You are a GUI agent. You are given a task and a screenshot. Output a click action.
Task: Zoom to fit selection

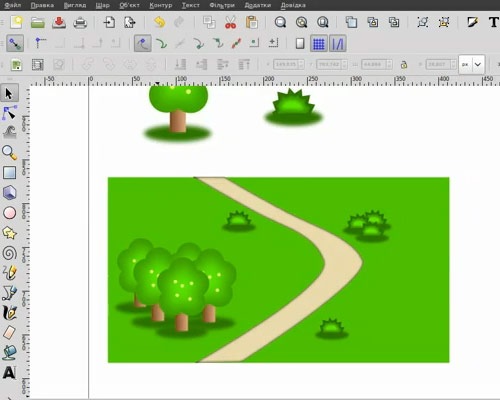(x=280, y=22)
